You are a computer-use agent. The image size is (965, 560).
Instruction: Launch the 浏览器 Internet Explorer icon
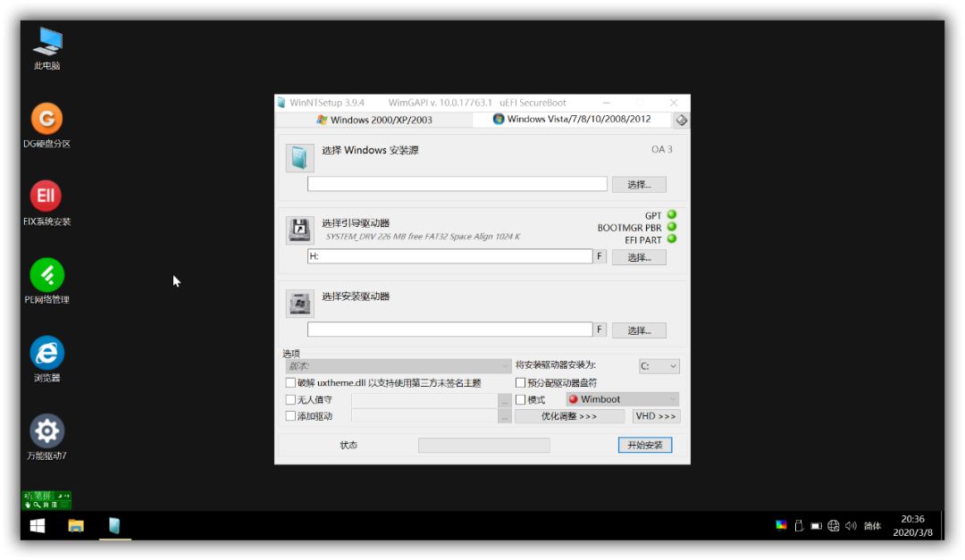point(46,349)
